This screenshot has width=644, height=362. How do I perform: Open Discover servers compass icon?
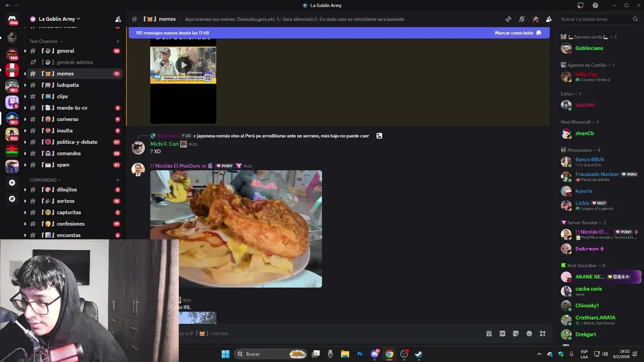coord(12,199)
